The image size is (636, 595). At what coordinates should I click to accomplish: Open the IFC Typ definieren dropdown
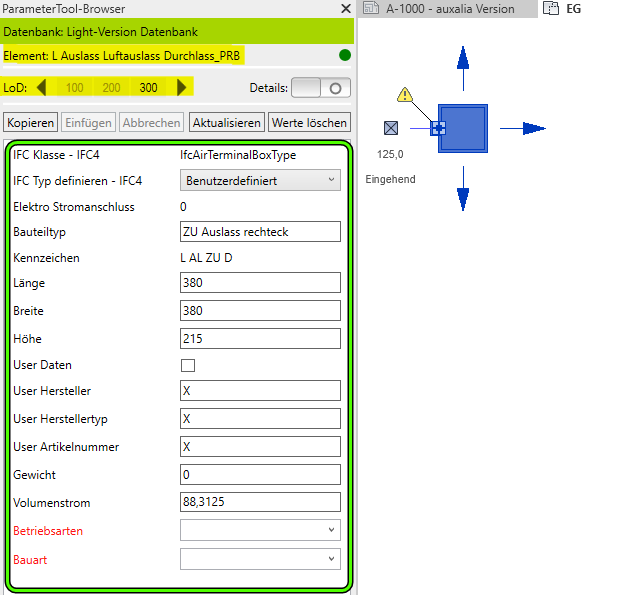pos(260,180)
